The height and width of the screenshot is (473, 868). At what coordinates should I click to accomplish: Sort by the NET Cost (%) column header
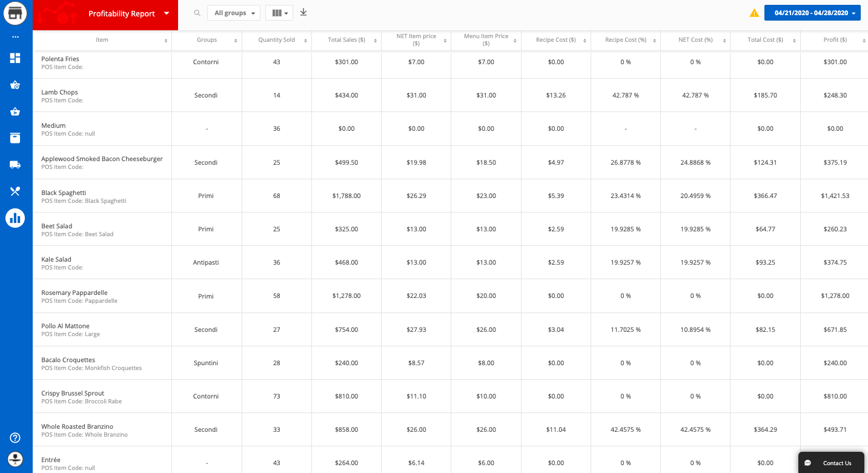pos(695,40)
